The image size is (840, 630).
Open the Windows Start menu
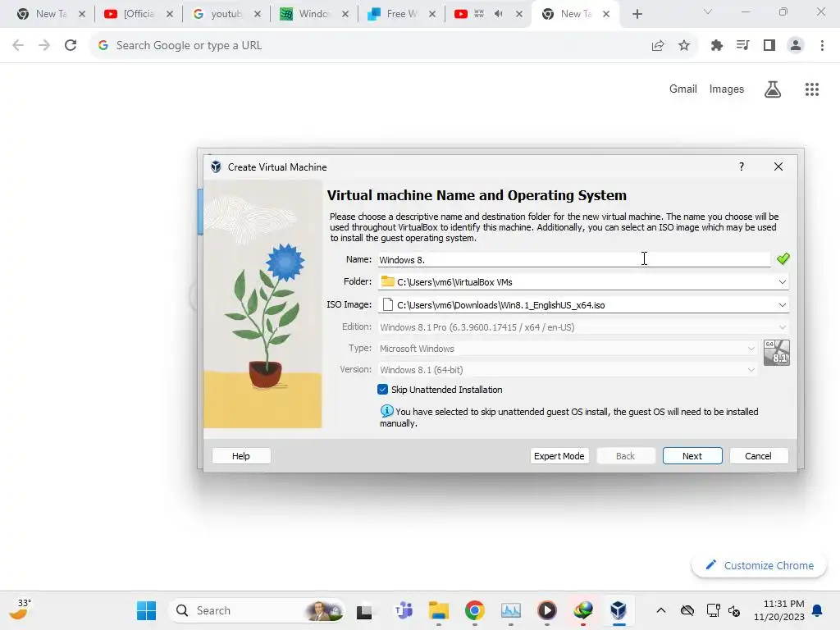tap(146, 610)
